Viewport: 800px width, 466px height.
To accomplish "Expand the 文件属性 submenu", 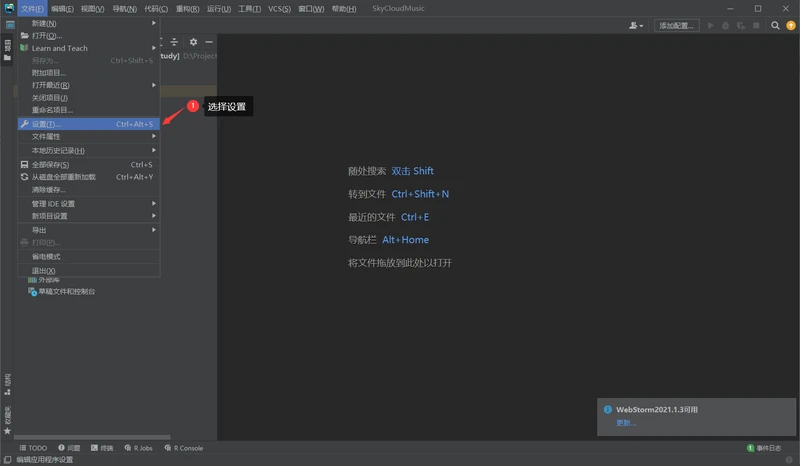I will 89,136.
